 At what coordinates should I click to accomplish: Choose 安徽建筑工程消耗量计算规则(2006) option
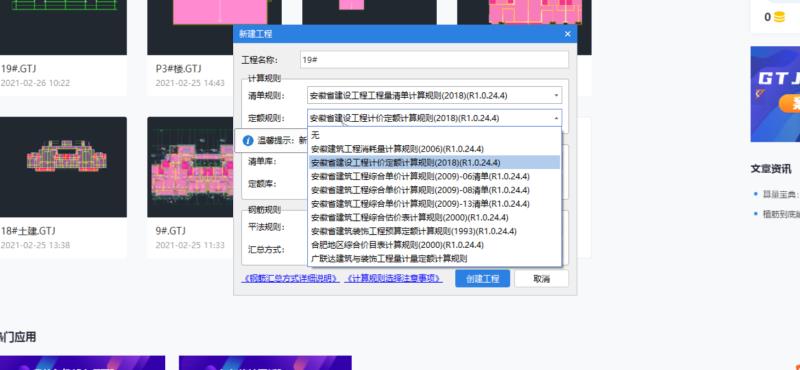click(x=434, y=149)
